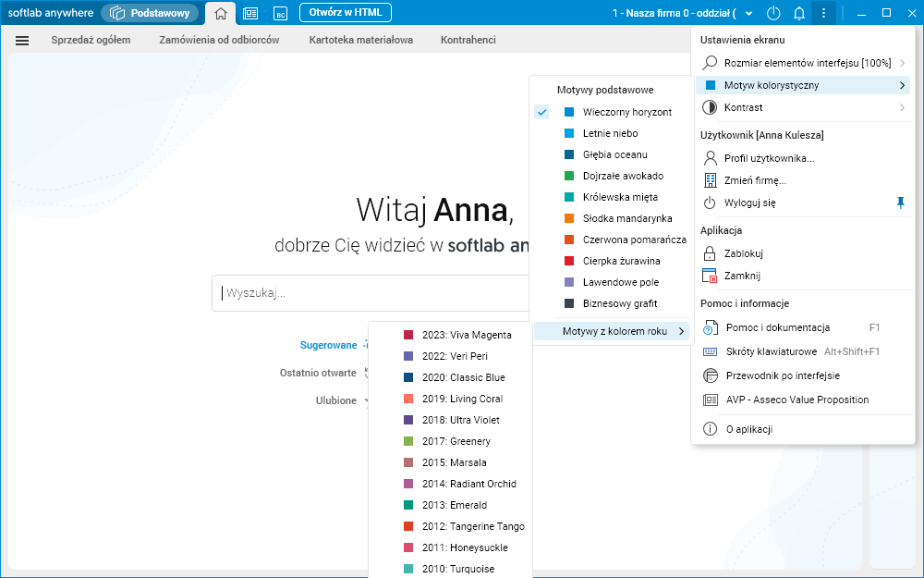Click Otwórz w HTML button
This screenshot has height=578, width=924.
tap(346, 12)
